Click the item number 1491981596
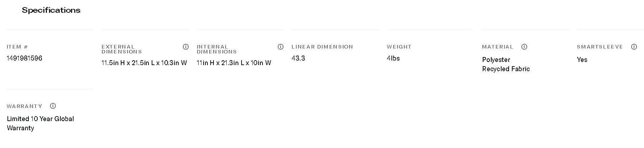 click(x=25, y=58)
